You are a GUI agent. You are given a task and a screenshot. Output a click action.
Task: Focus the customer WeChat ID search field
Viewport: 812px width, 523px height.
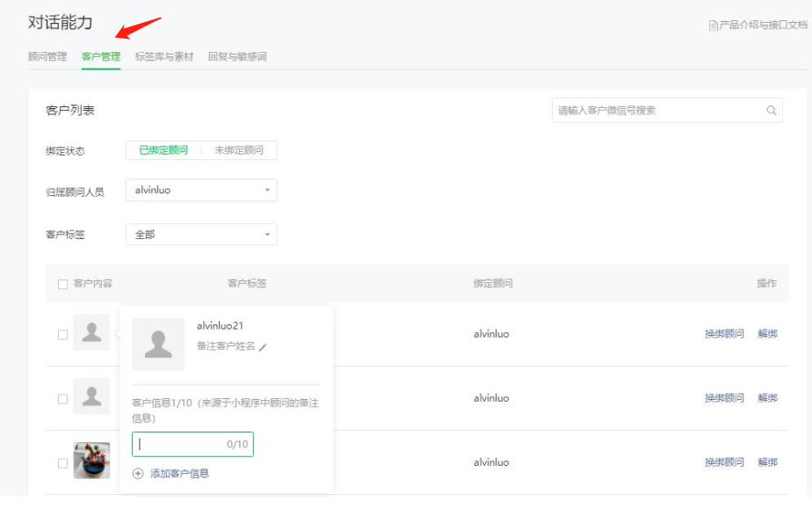tap(667, 110)
